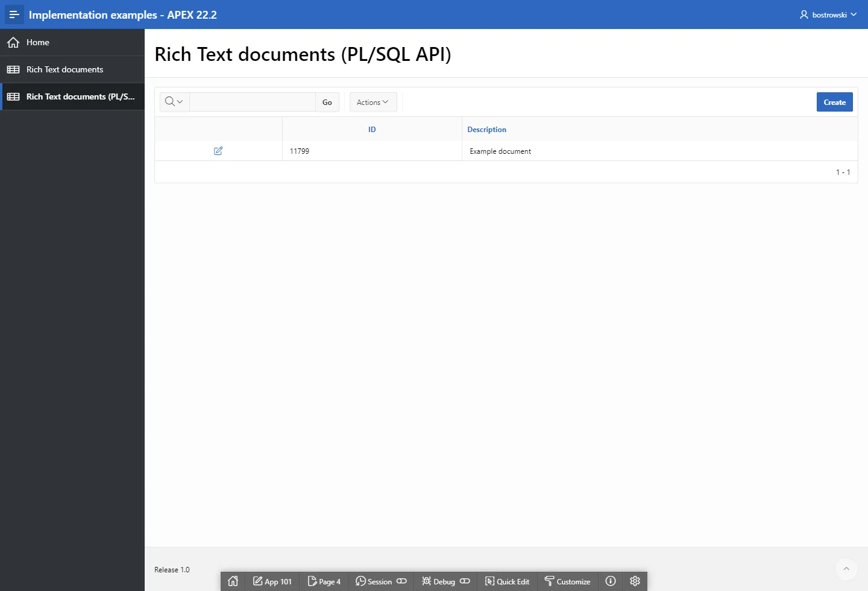Open developer toolbar settings gear
Screen dimensions: 868x591
[x=635, y=581]
